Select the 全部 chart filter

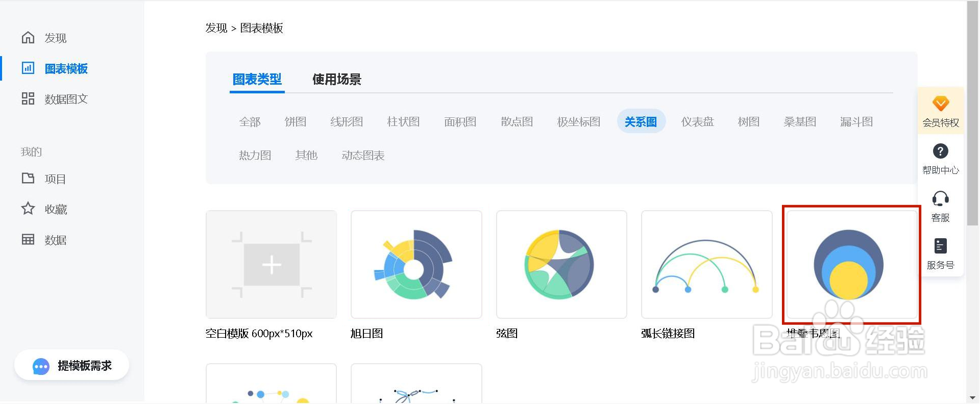click(x=250, y=121)
